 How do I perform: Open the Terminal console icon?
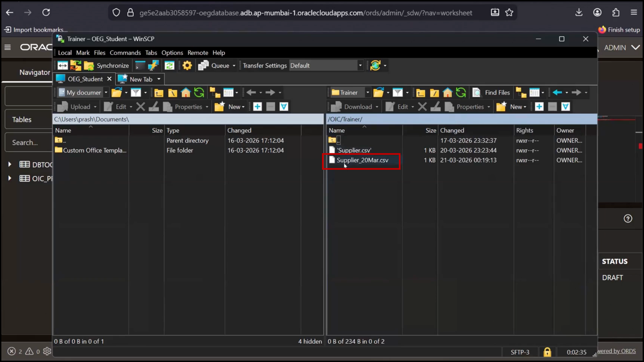point(140,66)
